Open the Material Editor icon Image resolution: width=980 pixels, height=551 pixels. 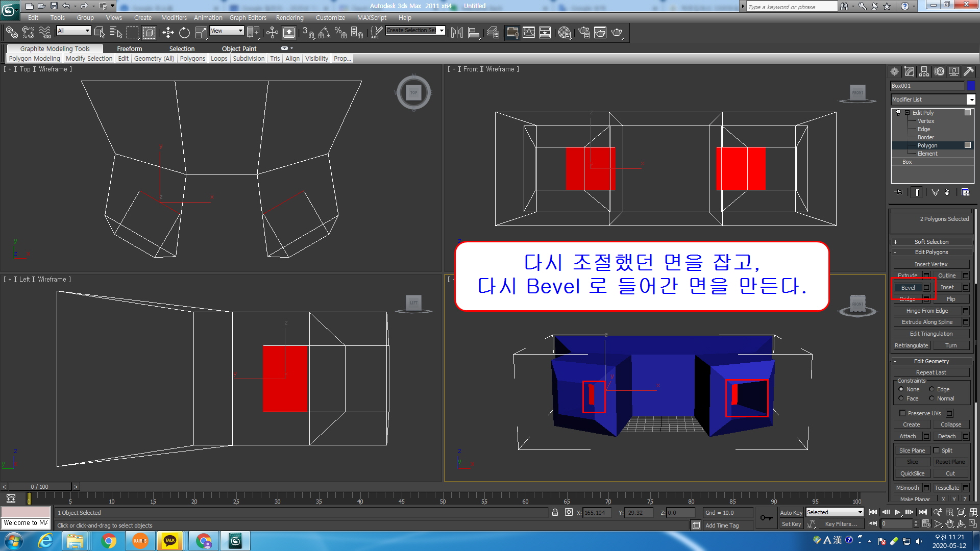[x=564, y=33]
